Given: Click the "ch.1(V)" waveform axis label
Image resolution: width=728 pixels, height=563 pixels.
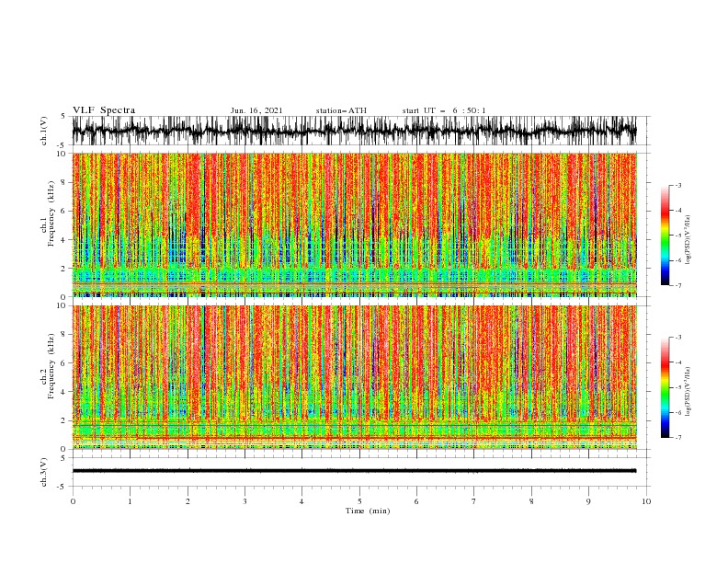Looking at the screenshot, I should pyautogui.click(x=44, y=131).
